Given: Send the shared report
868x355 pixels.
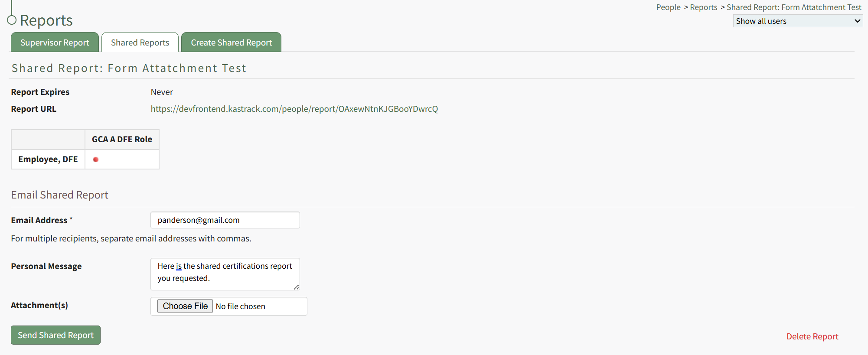Looking at the screenshot, I should pyautogui.click(x=55, y=335).
